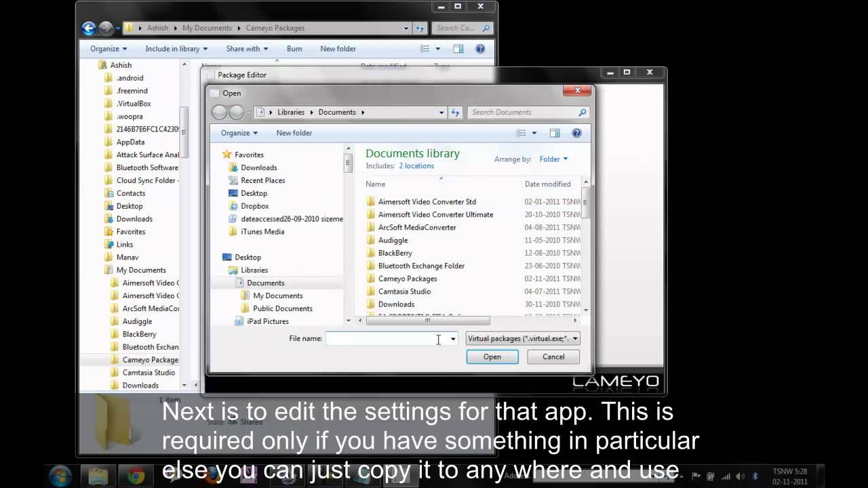Viewport: 868px width, 488px height.
Task: Click the Open button
Action: (x=492, y=357)
